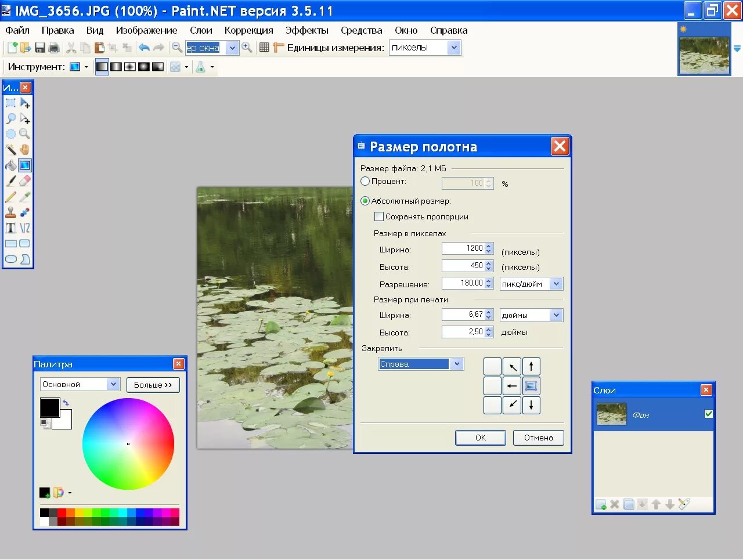Click the Save icon in toolbar
743x560 pixels.
(40, 48)
